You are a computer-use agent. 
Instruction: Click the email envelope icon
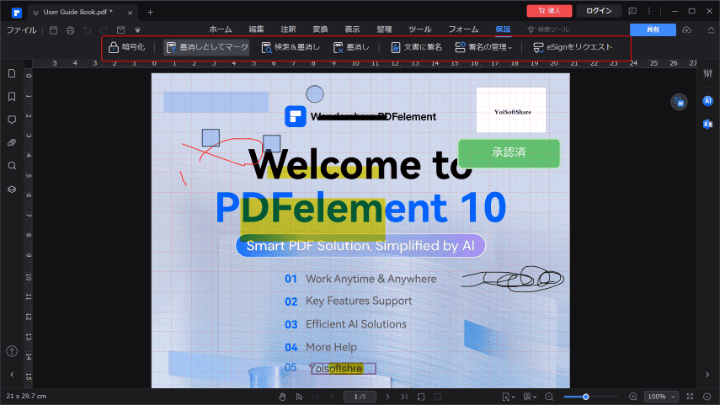coord(121,30)
